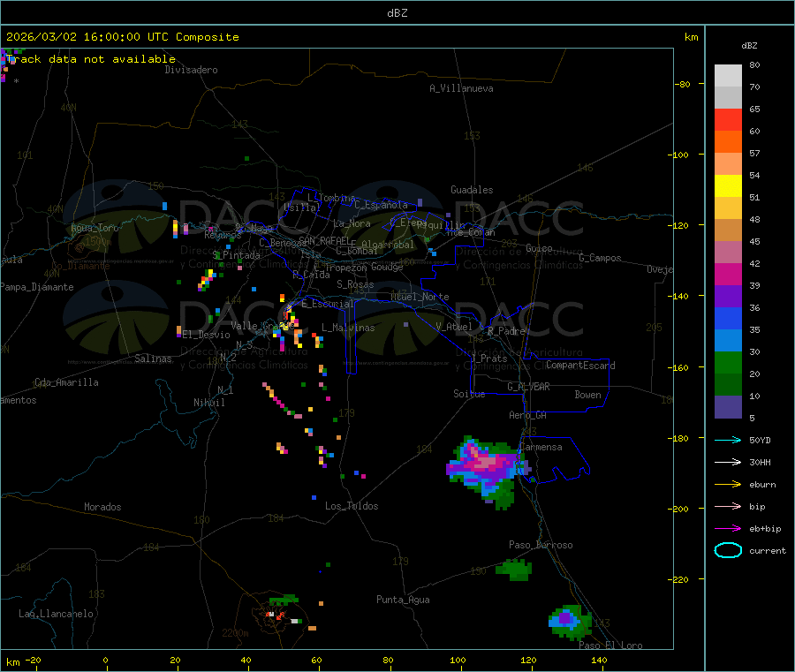Screen dimensions: 795x672
Task: Click the L_Malvinas map label
Action: tap(348, 328)
